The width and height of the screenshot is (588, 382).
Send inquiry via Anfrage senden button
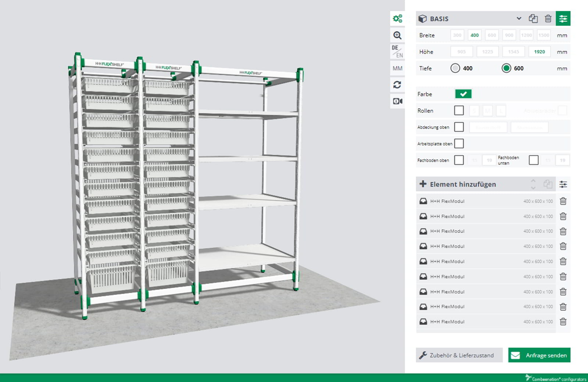coord(539,355)
